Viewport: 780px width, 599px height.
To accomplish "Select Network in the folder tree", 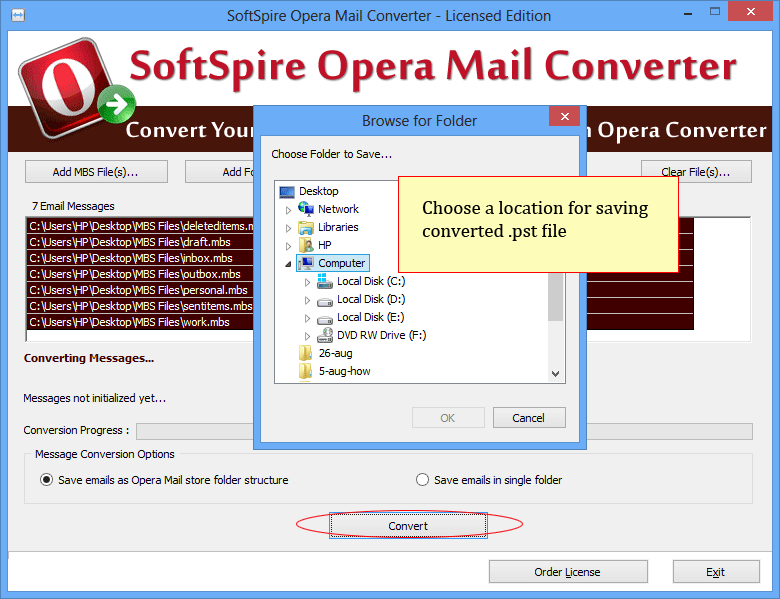I will click(338, 209).
